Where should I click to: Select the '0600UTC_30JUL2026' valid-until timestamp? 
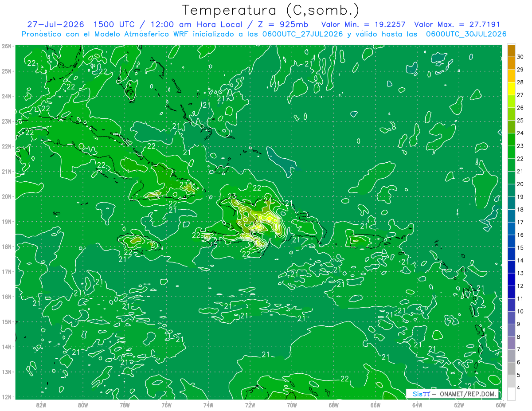click(466, 34)
